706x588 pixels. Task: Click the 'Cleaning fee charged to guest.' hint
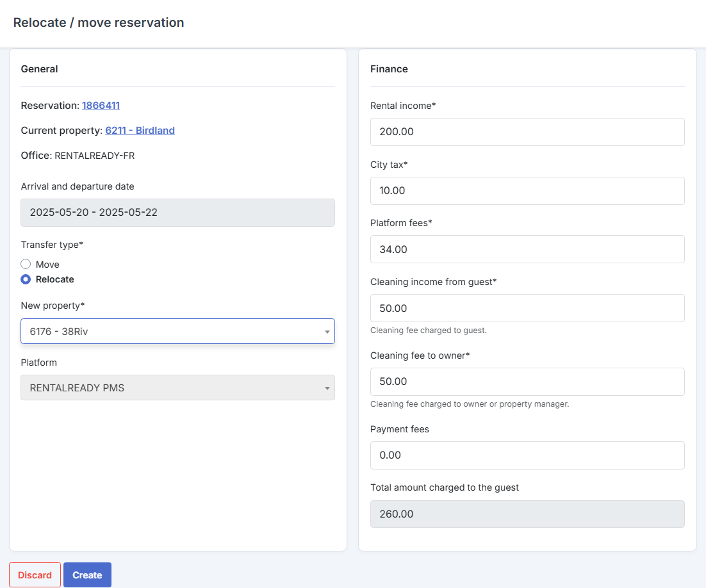coord(428,331)
